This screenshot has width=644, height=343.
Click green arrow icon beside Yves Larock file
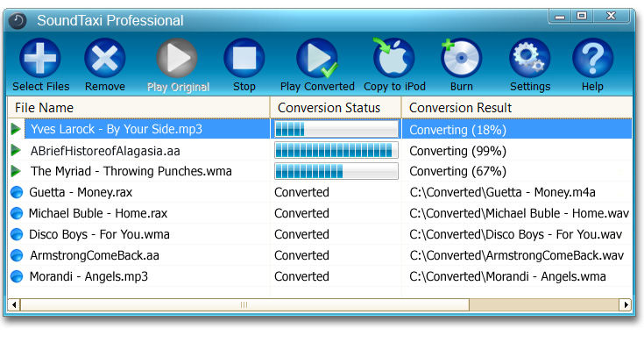16,129
